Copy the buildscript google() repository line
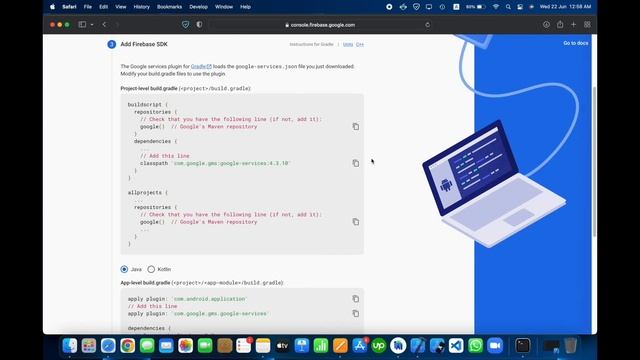 356,127
